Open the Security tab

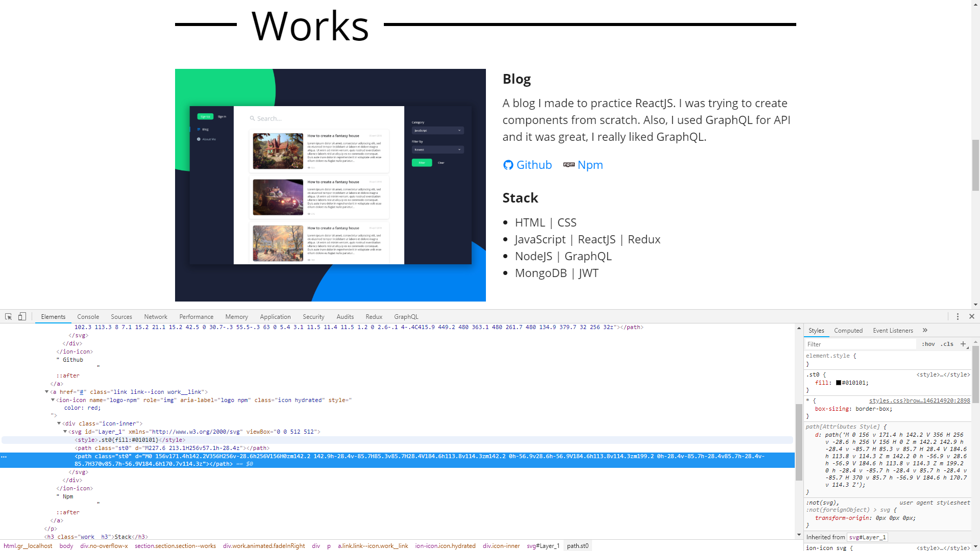[313, 317]
